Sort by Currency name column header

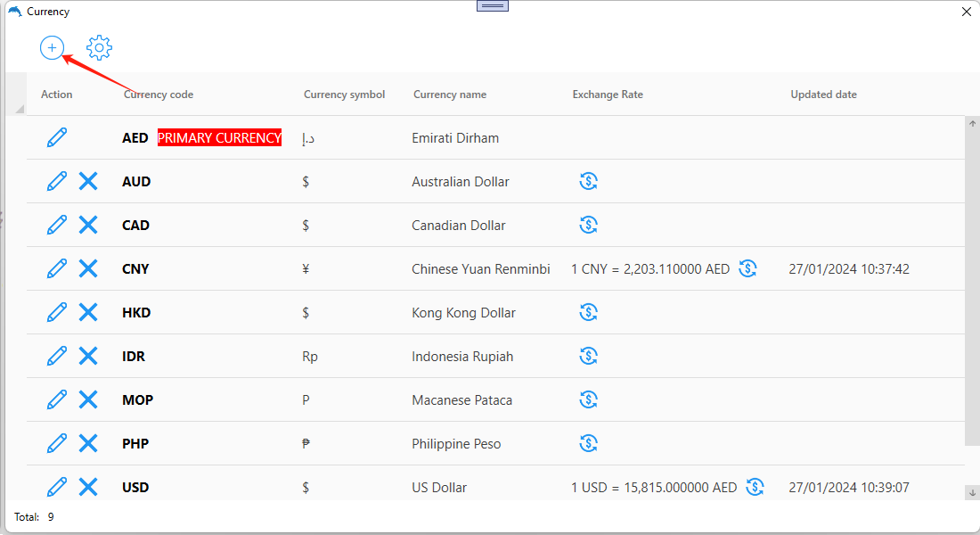(450, 95)
